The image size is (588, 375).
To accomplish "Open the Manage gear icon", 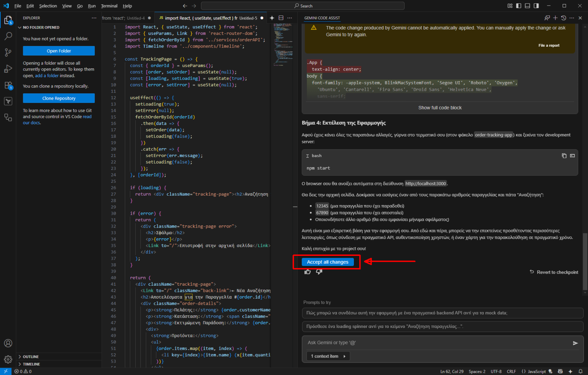I will coord(8,359).
